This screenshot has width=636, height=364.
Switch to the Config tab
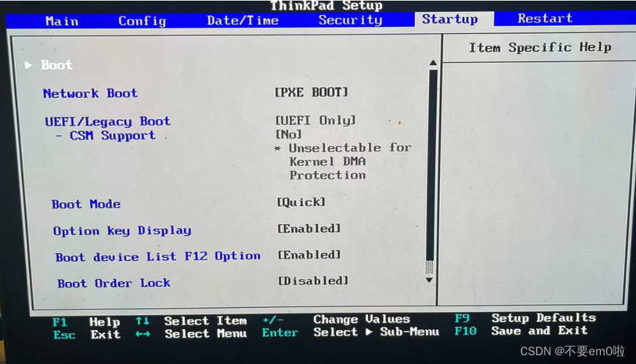pyautogui.click(x=142, y=21)
